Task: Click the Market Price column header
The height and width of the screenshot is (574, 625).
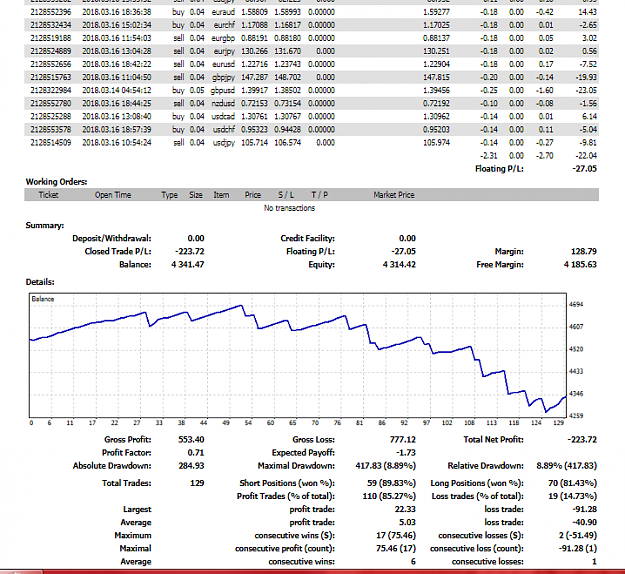Action: pyautogui.click(x=394, y=195)
